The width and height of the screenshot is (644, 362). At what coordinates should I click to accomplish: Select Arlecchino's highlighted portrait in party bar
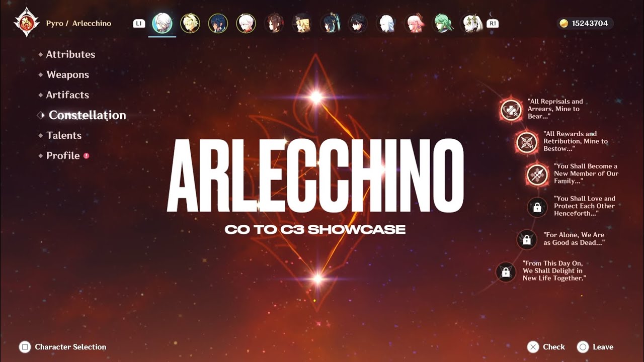(x=162, y=23)
